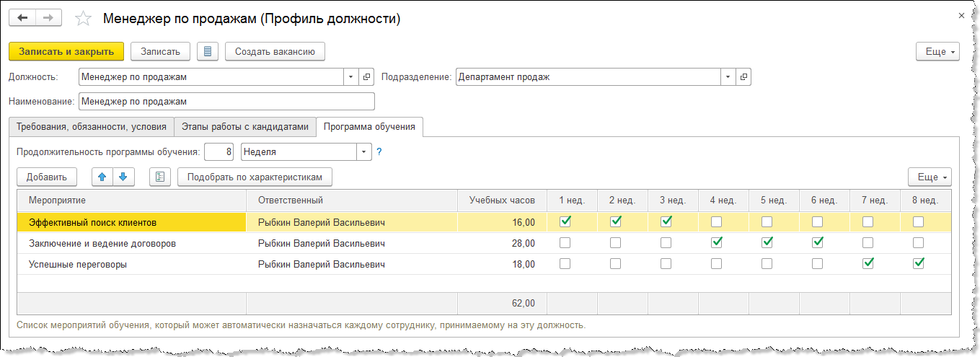Expand the Подразделение dropdown list
Image resolution: width=980 pixels, height=357 pixels.
click(x=727, y=76)
